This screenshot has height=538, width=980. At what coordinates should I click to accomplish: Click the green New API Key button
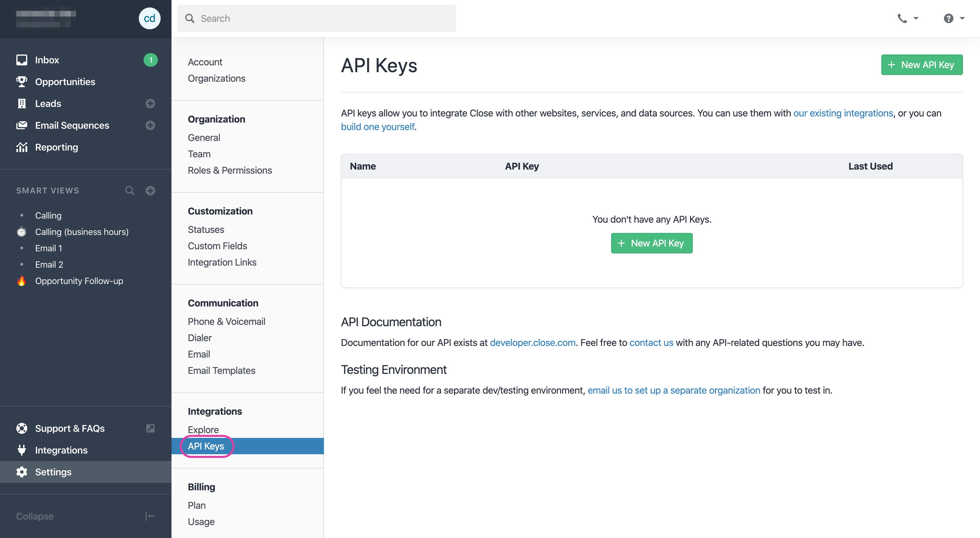(x=922, y=64)
